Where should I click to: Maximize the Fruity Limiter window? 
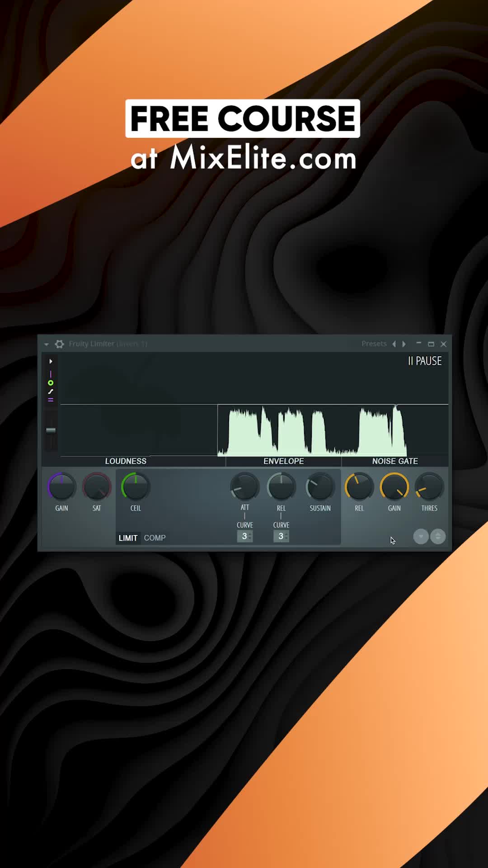(431, 344)
